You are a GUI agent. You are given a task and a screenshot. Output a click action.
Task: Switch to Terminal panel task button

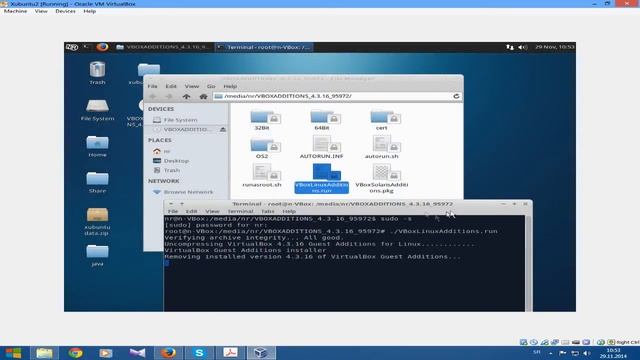click(x=264, y=47)
